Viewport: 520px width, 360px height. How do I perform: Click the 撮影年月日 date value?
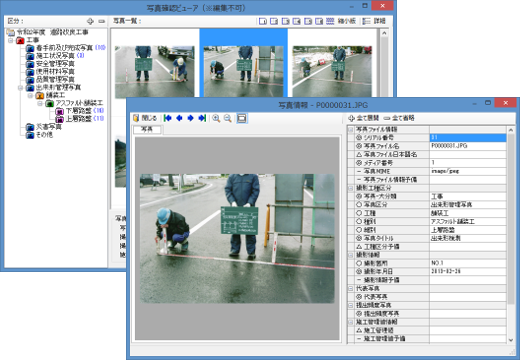point(468,271)
